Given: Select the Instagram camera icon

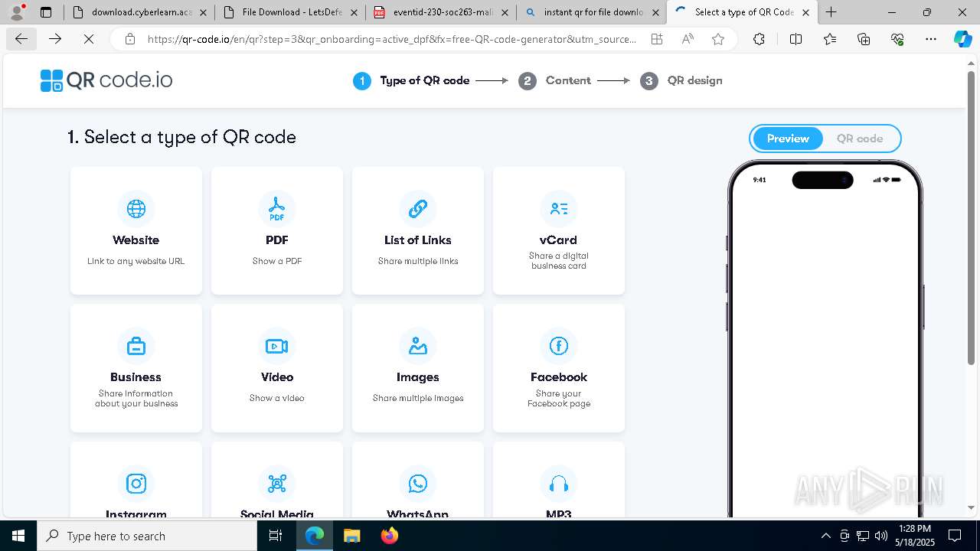Looking at the screenshot, I should (x=136, y=483).
